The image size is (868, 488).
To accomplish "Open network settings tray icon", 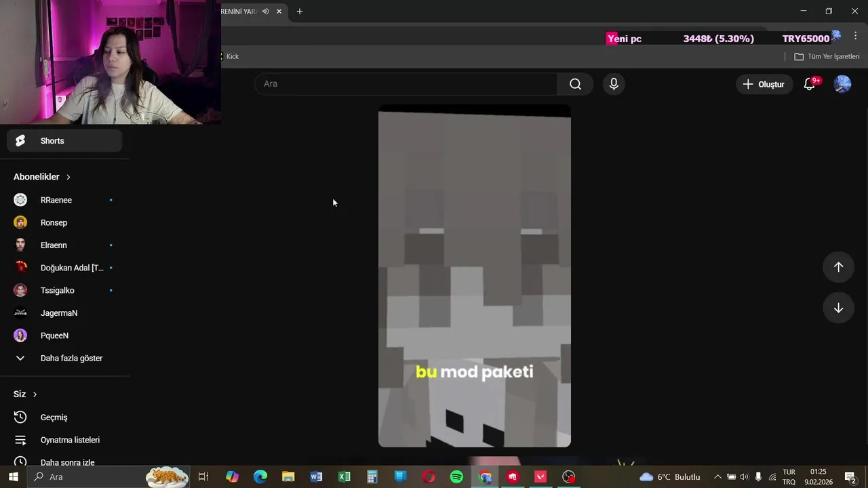I will click(772, 477).
